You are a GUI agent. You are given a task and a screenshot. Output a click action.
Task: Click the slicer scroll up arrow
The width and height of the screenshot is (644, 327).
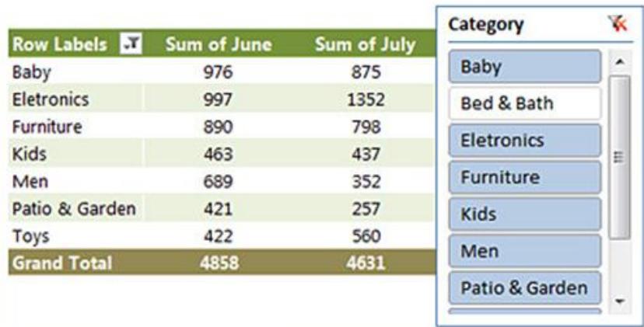click(x=620, y=62)
